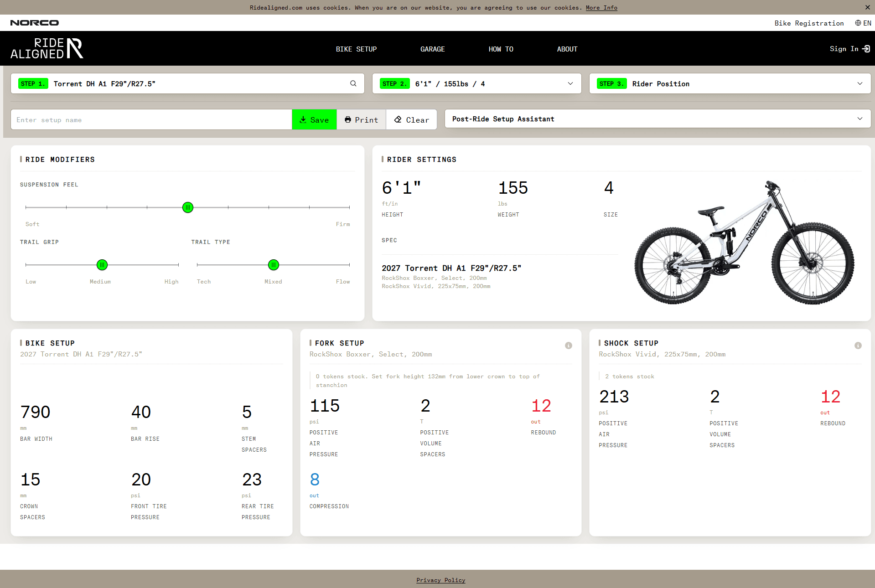Click the Tech label under Trail Type

coord(204,282)
